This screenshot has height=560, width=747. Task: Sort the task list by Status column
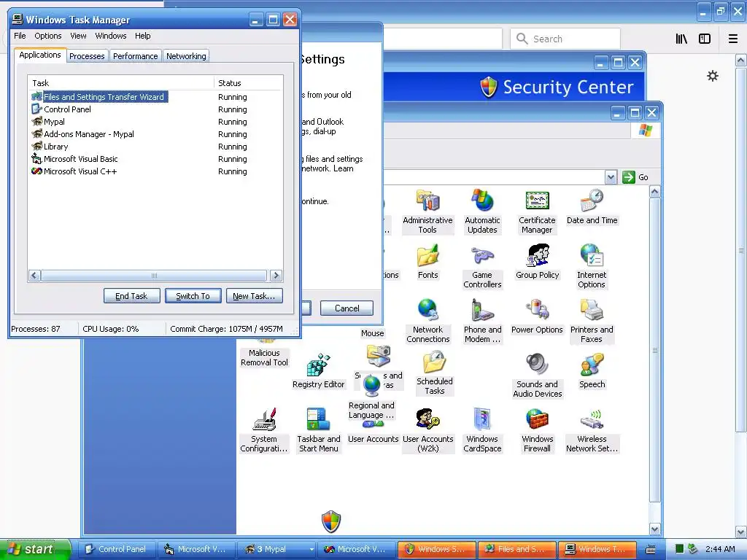pos(248,83)
